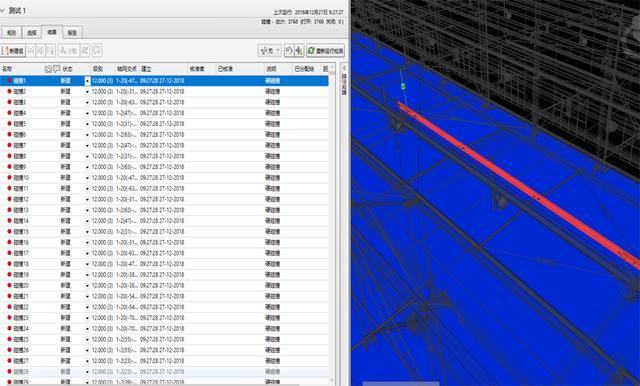Open status dropdown arrow on row 碰撞10
Viewport: 640px width, 386px height.
coord(87,178)
